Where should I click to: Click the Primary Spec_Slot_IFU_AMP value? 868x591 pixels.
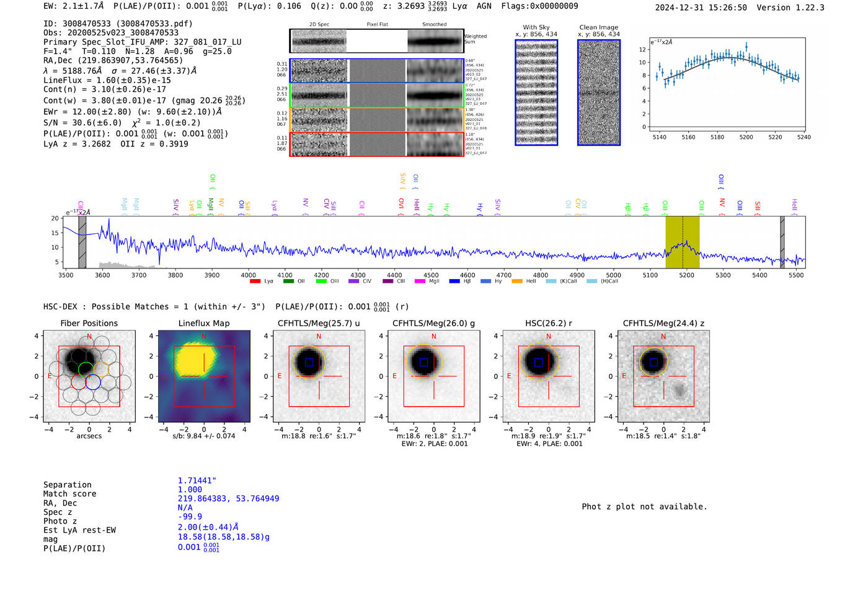point(208,42)
